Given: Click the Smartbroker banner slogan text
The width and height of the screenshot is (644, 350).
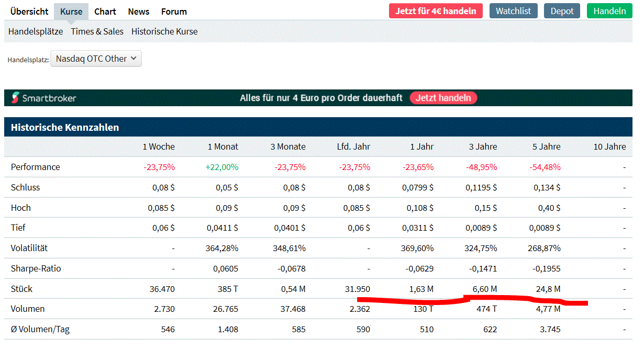Looking at the screenshot, I should pyautogui.click(x=321, y=98).
